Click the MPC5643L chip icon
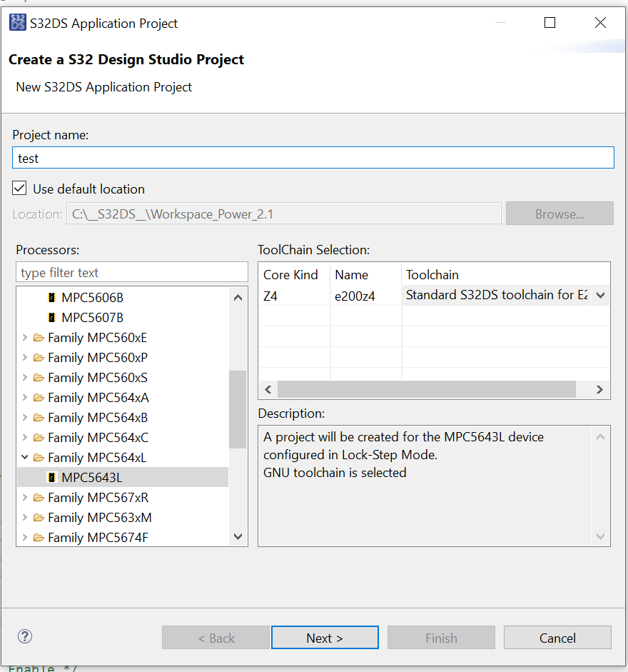The height and width of the screenshot is (672, 628). point(51,477)
